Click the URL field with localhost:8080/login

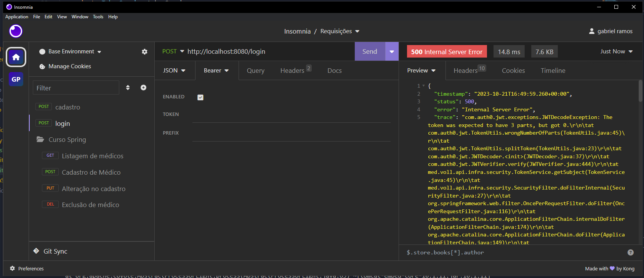(x=269, y=51)
